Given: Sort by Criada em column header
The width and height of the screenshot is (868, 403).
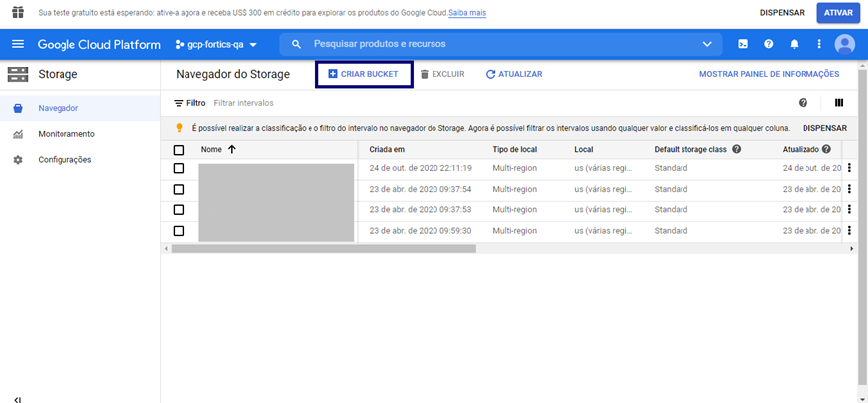Looking at the screenshot, I should pos(388,150).
